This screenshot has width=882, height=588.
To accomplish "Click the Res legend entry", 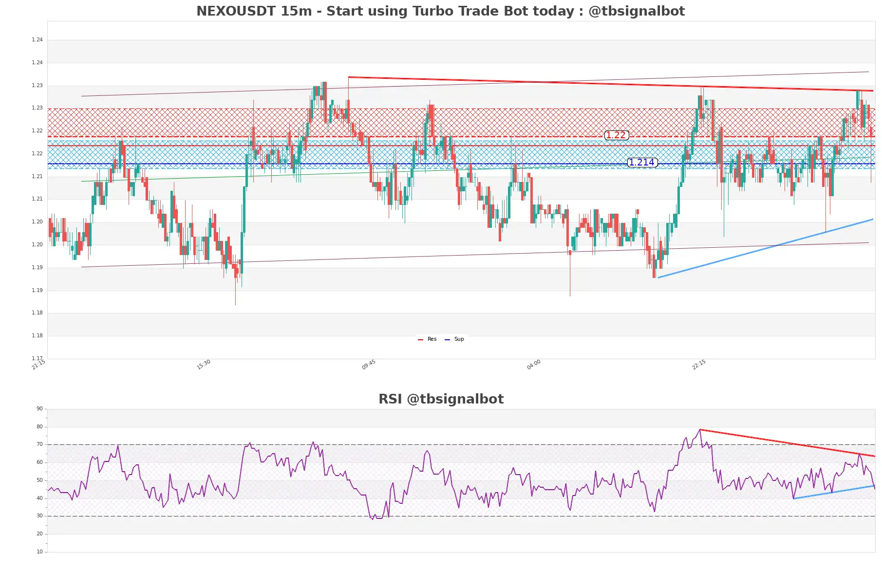I will click(427, 339).
